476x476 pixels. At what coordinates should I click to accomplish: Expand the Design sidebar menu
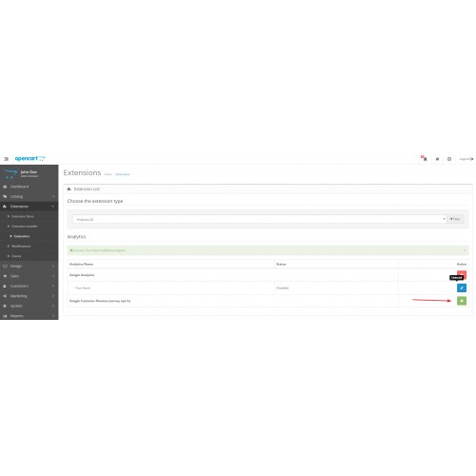(30, 266)
